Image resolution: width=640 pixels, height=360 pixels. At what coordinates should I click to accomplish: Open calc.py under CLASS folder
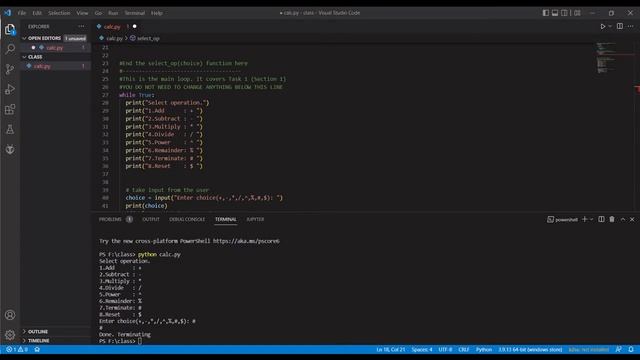[x=42, y=66]
